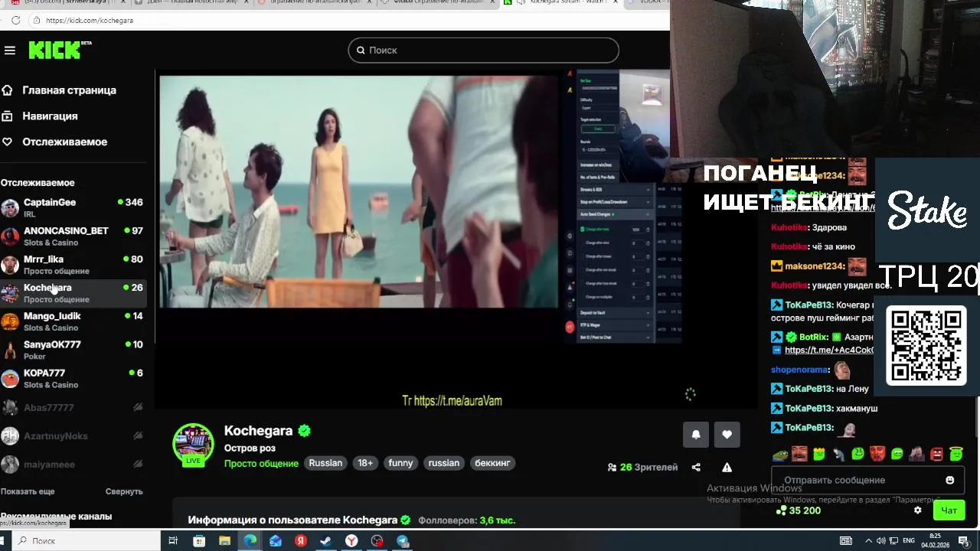The height and width of the screenshot is (551, 980).
Task: Click the беккинг tag
Action: (492, 463)
